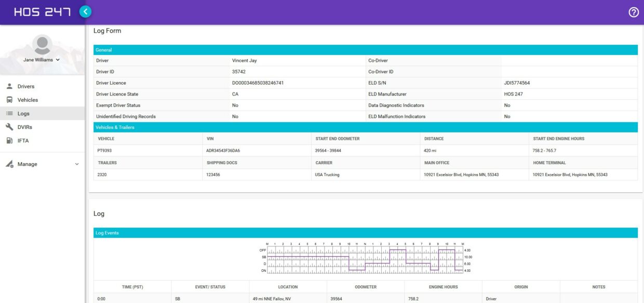
Task: Click the Help question mark icon
Action: pyautogui.click(x=633, y=11)
